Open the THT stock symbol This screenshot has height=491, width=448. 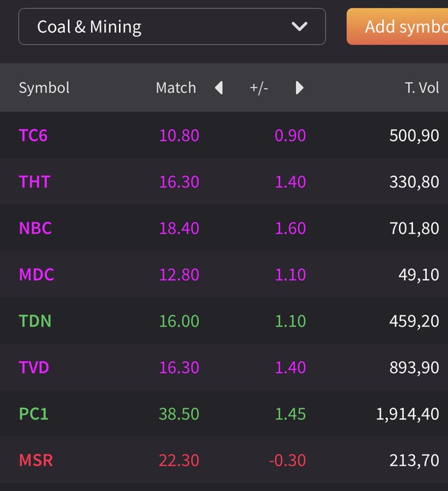pos(34,182)
